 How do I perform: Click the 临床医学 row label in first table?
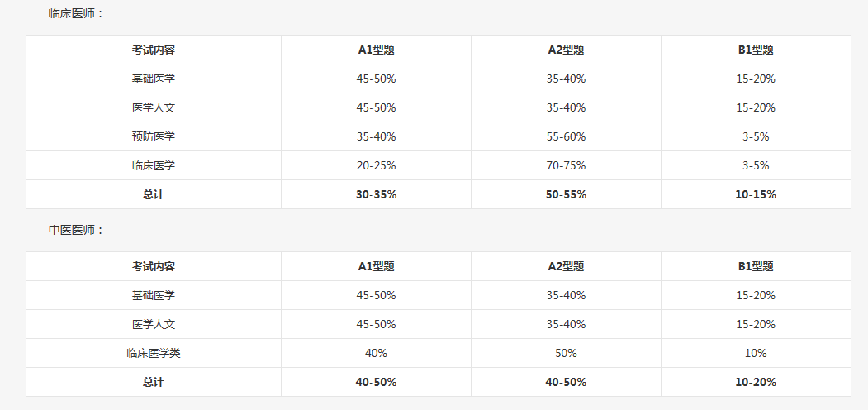(154, 165)
